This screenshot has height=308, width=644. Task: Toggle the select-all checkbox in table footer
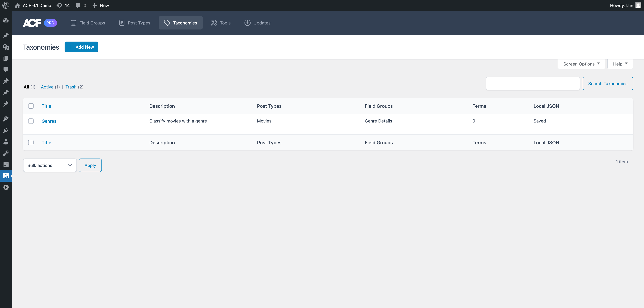pyautogui.click(x=31, y=142)
